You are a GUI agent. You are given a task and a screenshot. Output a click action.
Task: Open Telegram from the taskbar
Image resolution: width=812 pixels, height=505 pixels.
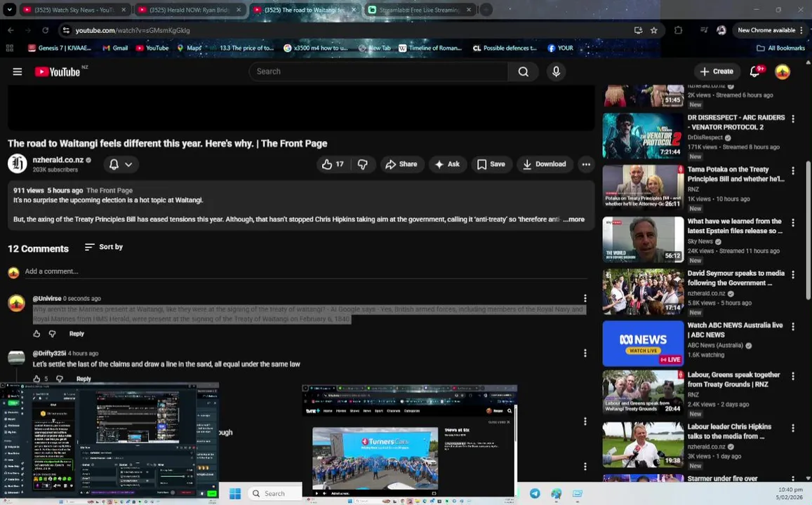tap(534, 493)
